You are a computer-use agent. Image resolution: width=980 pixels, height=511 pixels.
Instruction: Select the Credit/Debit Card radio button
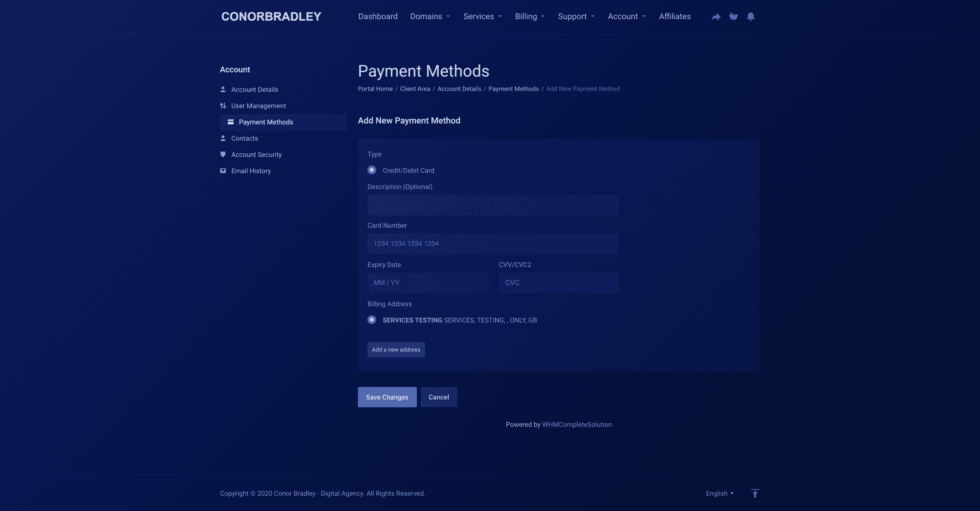pyautogui.click(x=372, y=170)
